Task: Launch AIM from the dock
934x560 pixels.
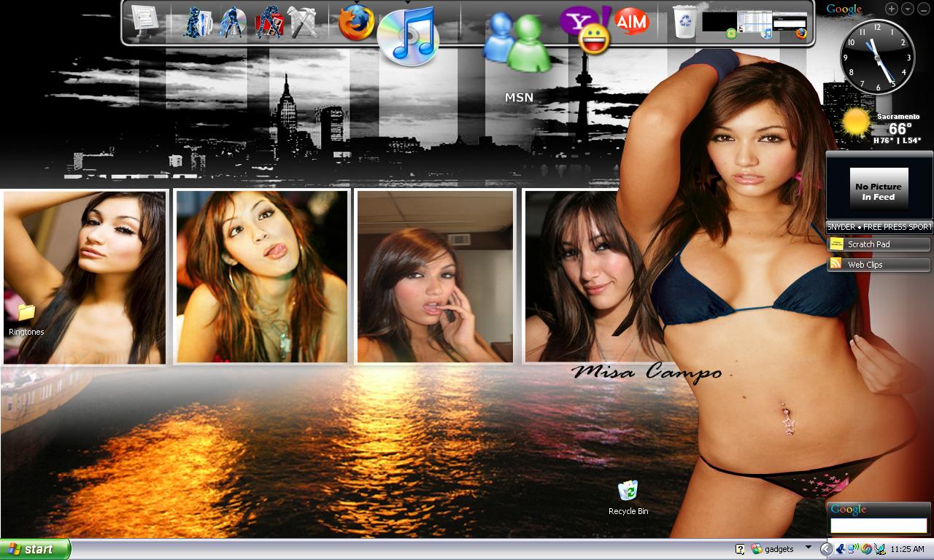Action: click(632, 22)
